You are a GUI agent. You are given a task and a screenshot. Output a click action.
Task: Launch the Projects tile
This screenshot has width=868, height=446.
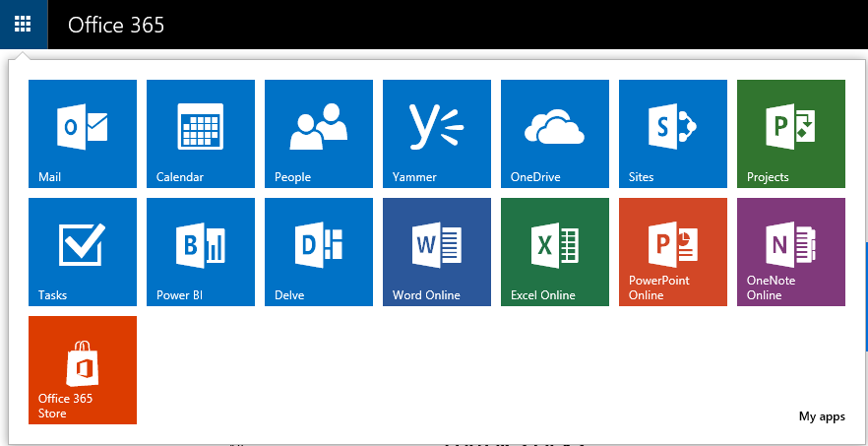pos(791,133)
